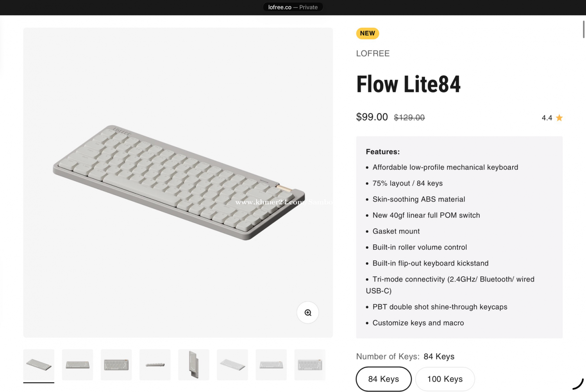
Task: Click the 4.4 rating number
Action: click(x=547, y=118)
